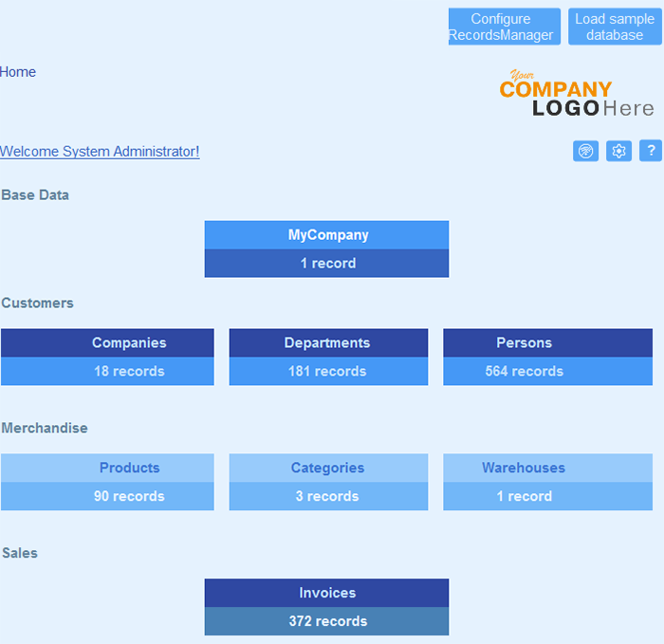Open the Products link

pos(129,468)
